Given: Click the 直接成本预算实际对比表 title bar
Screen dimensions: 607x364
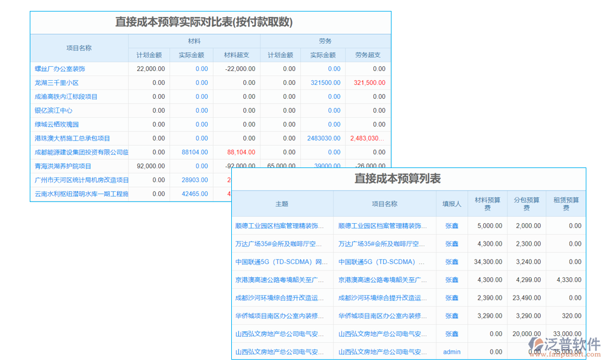Looking at the screenshot, I should point(203,22).
